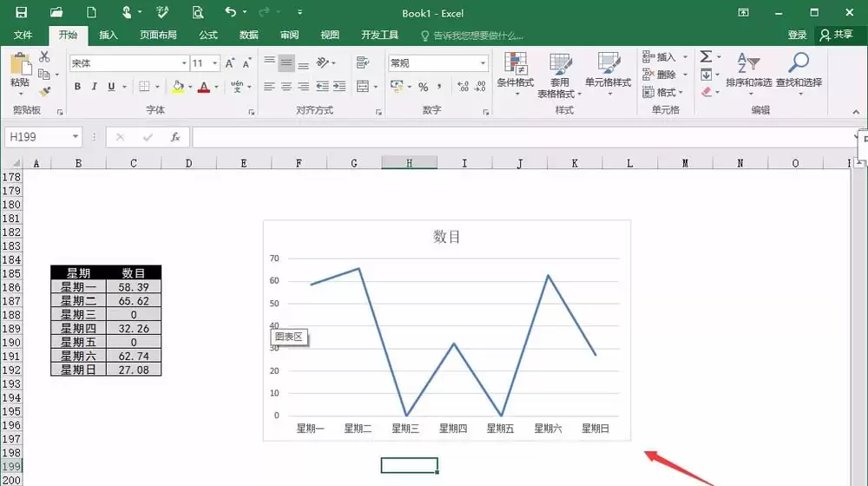Switch to Developer tab
This screenshot has height=486, width=868.
click(x=380, y=35)
